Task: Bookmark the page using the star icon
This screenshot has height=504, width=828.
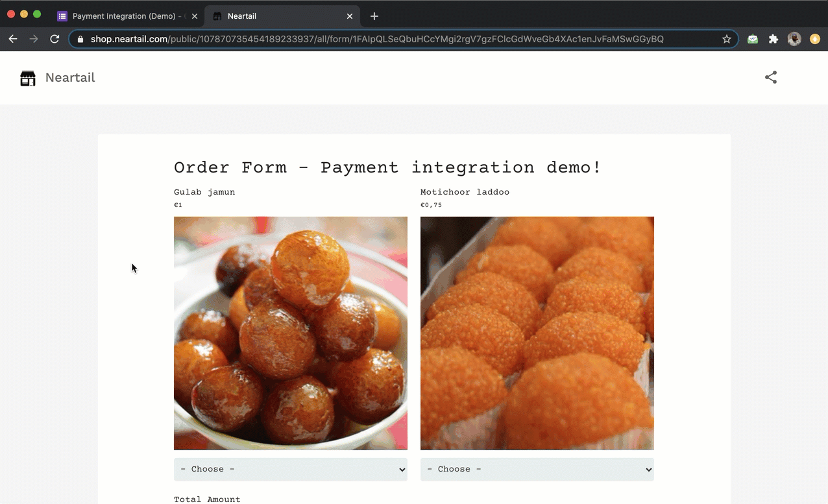Action: (727, 39)
